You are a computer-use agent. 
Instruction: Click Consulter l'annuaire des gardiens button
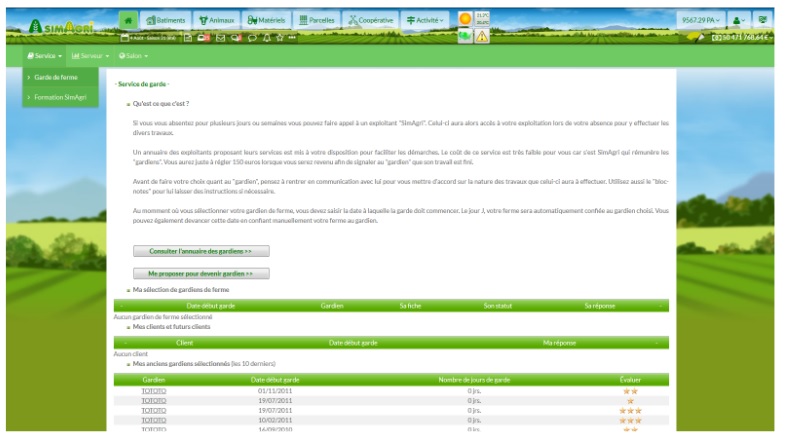(x=201, y=251)
